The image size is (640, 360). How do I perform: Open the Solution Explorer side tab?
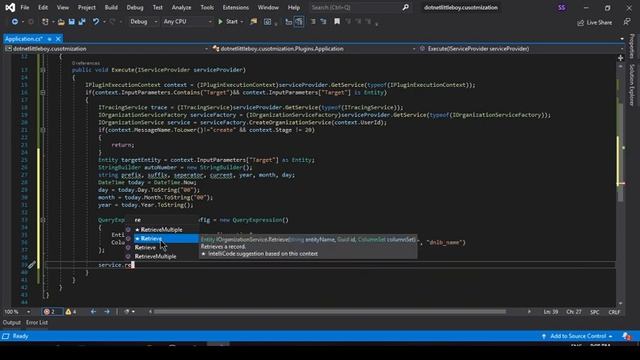tap(632, 85)
